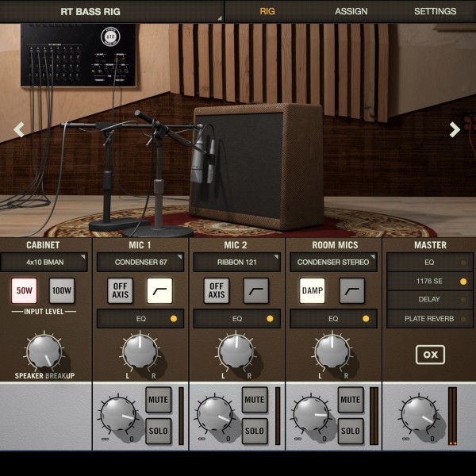This screenshot has width=476, height=476.
Task: Open Master Plate Reverb effect
Action: click(x=429, y=318)
